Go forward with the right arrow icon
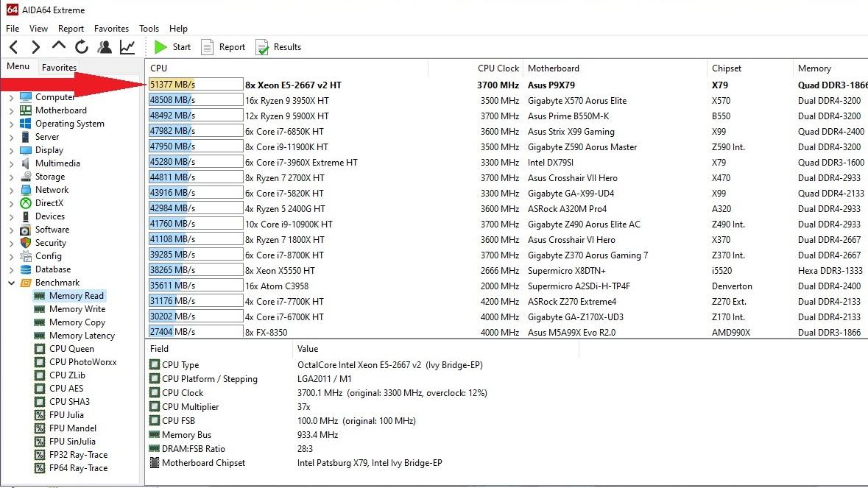This screenshot has height=488, width=868. point(35,47)
